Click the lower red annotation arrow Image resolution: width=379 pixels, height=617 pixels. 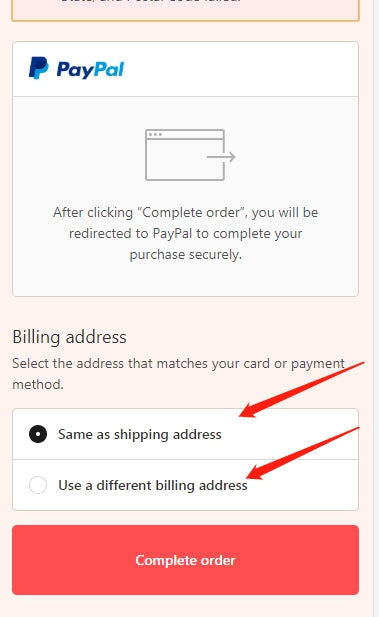point(303,453)
